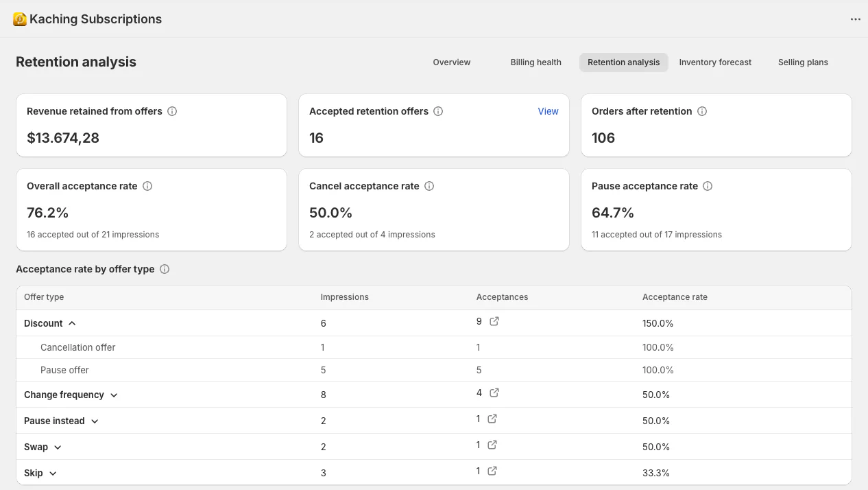
Task: Show info for Acceptance rate by offer type
Action: [x=165, y=269]
